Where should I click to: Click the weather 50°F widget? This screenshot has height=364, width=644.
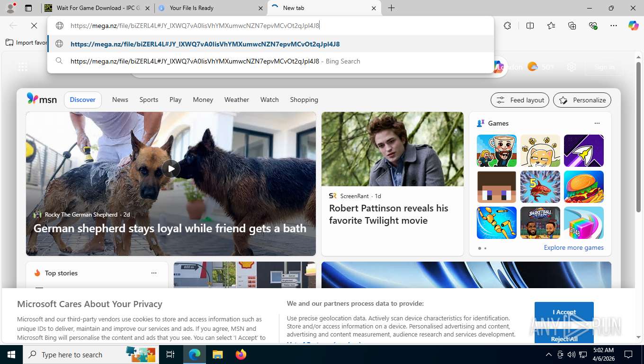[x=541, y=67]
